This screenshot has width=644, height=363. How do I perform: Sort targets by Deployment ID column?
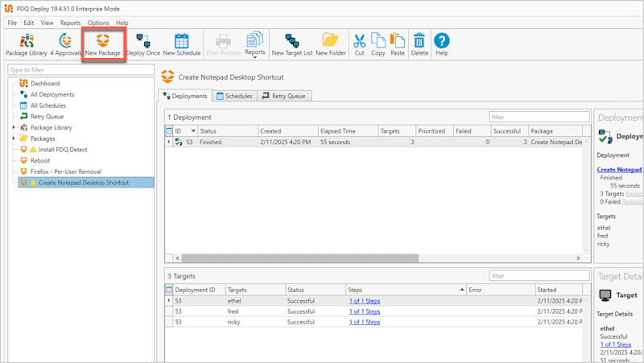[x=199, y=290]
